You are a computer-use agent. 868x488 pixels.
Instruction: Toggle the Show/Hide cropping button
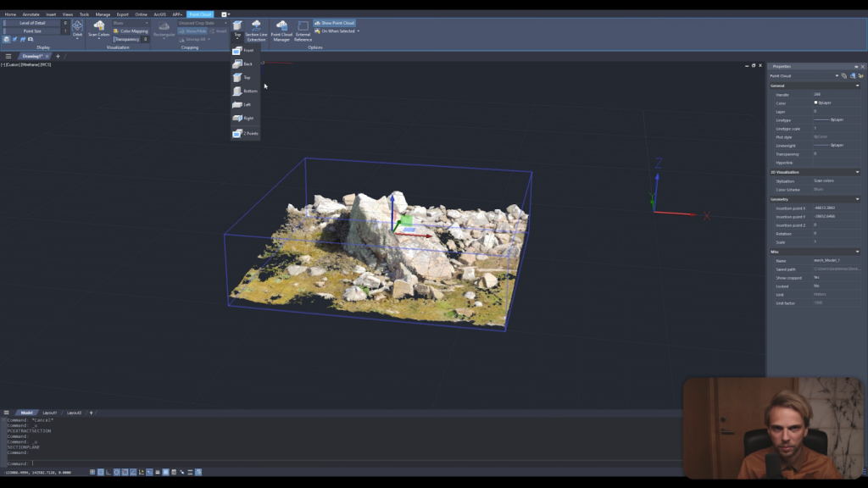coord(192,30)
